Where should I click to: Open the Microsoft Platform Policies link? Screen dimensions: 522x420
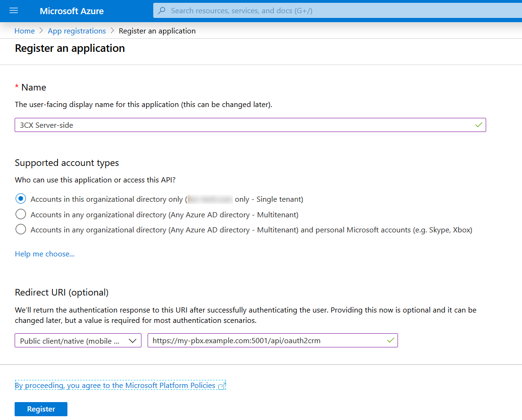(x=115, y=386)
